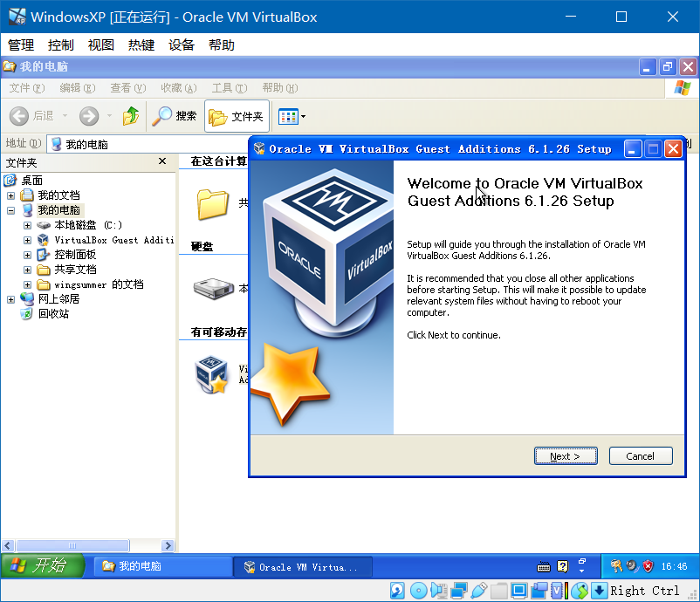Open the Back button history dropdown arrow
This screenshot has height=602, width=700.
(x=65, y=116)
